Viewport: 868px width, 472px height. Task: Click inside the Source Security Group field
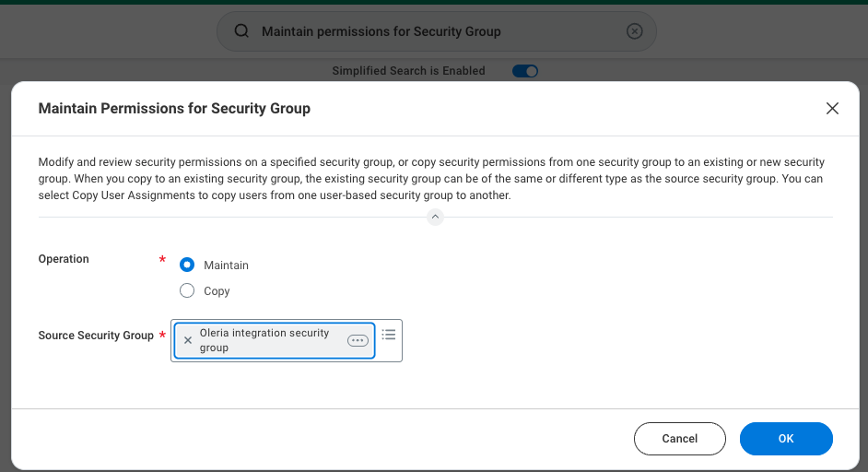tap(287, 340)
